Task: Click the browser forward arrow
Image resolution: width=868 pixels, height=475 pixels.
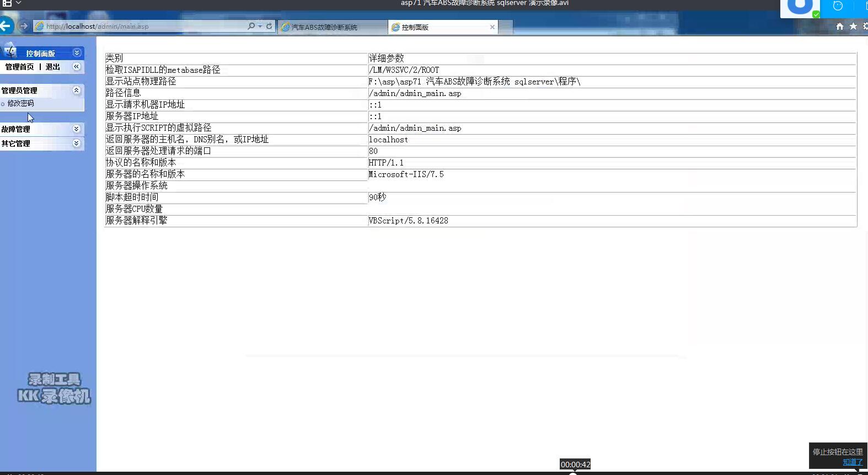Action: (x=23, y=26)
